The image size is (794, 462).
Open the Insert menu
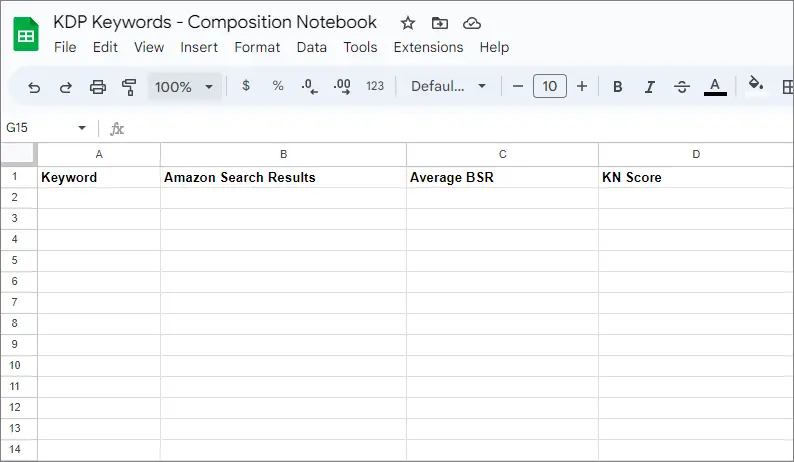(x=199, y=47)
